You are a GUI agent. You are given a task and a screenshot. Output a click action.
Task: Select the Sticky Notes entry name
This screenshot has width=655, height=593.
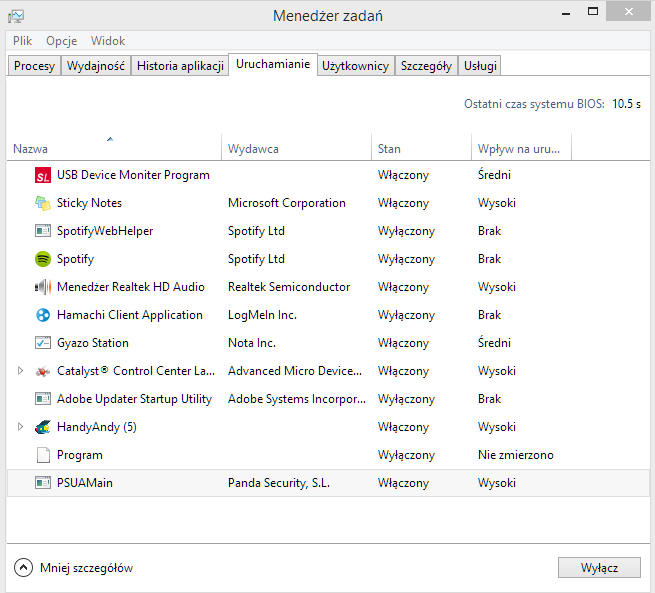point(89,203)
